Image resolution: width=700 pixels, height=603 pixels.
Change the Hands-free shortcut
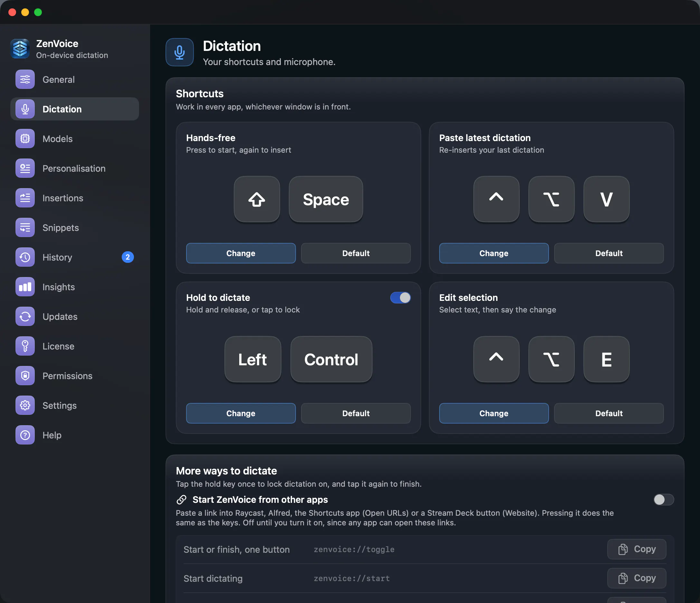[241, 253]
